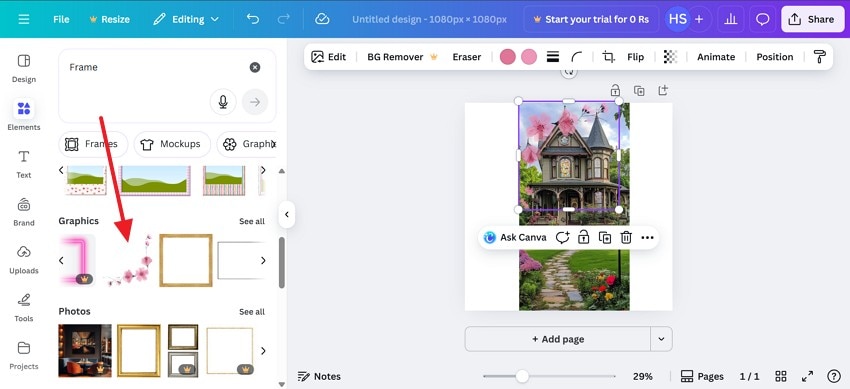Select the pink neon frame graphic

77,260
